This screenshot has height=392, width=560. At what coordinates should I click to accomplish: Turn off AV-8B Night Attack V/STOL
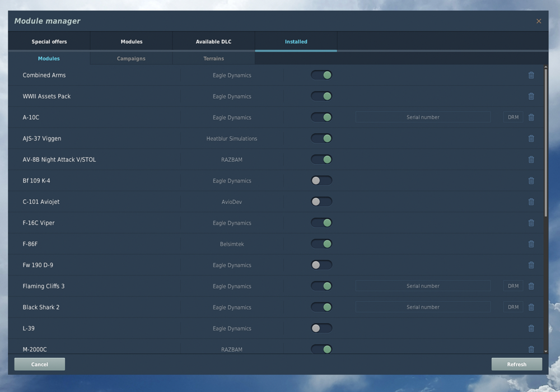(x=321, y=159)
